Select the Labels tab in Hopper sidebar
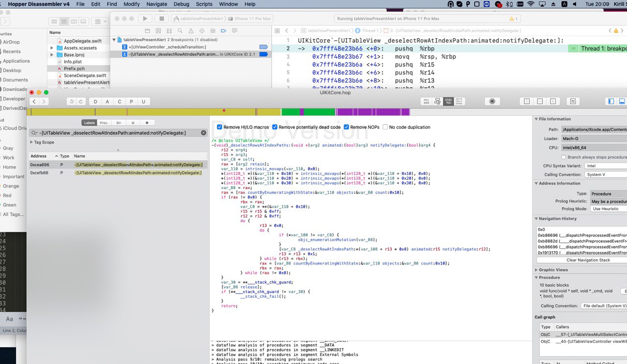The image size is (627, 364). coord(89,122)
